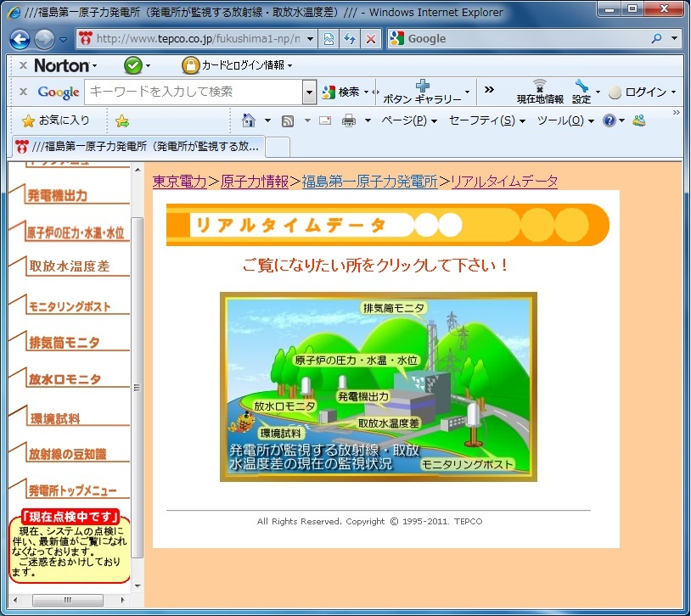Open Google toolbar 設定 wrench icon
The width and height of the screenshot is (691, 616).
click(x=581, y=92)
